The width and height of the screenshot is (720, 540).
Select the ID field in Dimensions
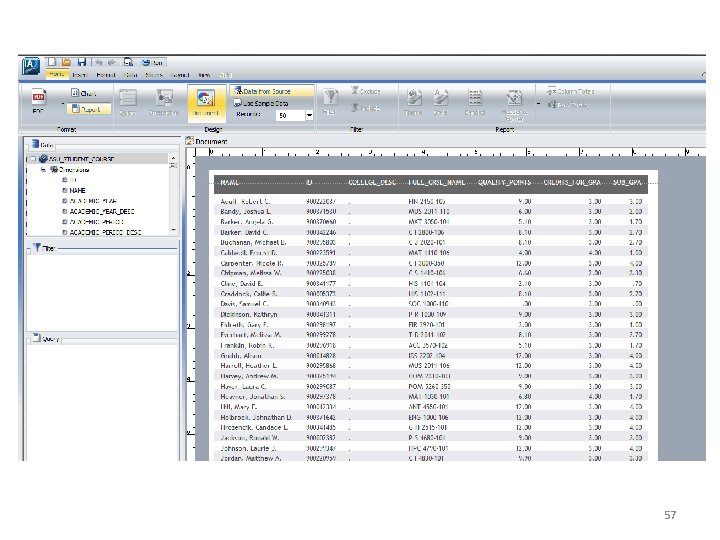(x=69, y=180)
